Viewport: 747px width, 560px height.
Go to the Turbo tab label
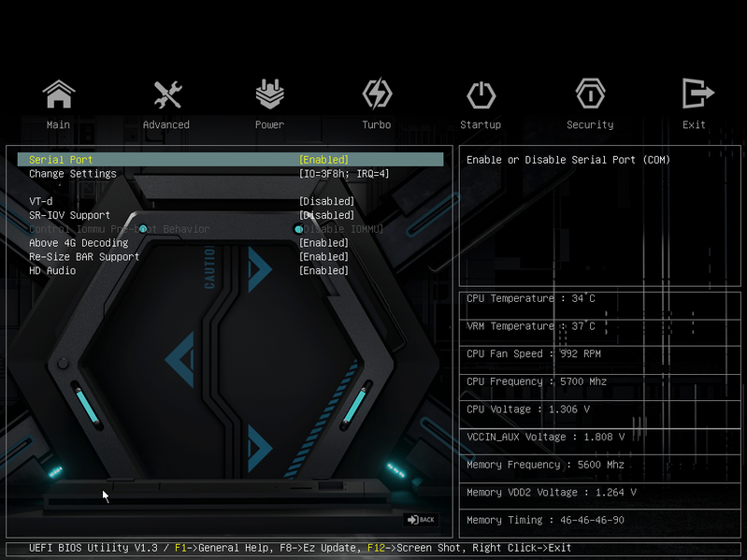[x=377, y=124]
